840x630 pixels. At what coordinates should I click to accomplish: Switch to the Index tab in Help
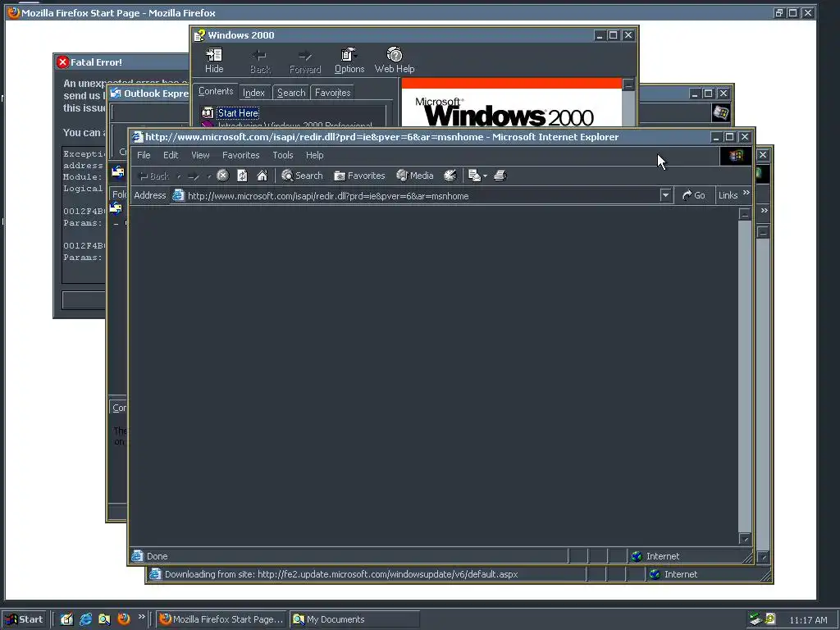pos(254,93)
